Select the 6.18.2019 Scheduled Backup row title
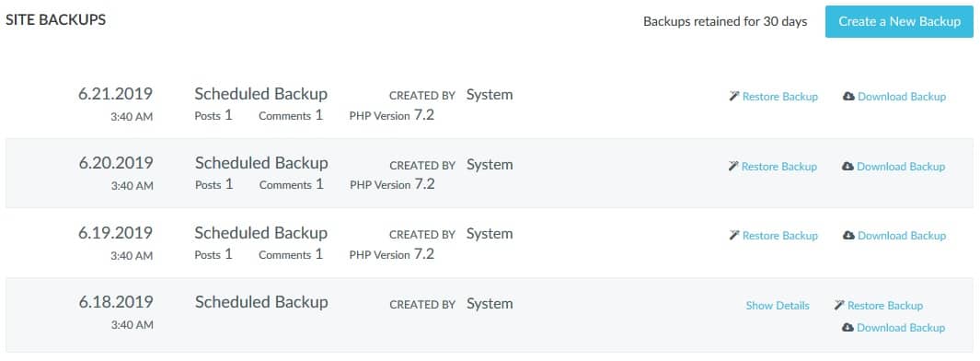The image size is (980, 361). click(x=261, y=302)
